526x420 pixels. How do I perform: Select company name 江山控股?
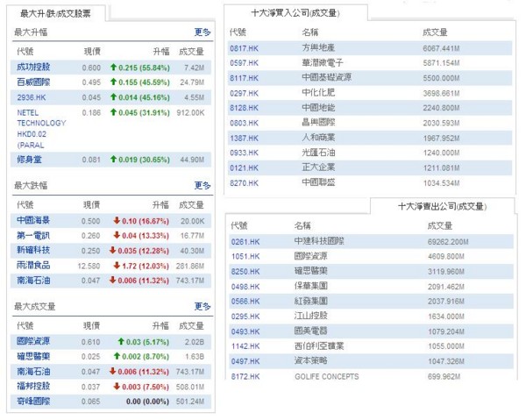pos(310,316)
